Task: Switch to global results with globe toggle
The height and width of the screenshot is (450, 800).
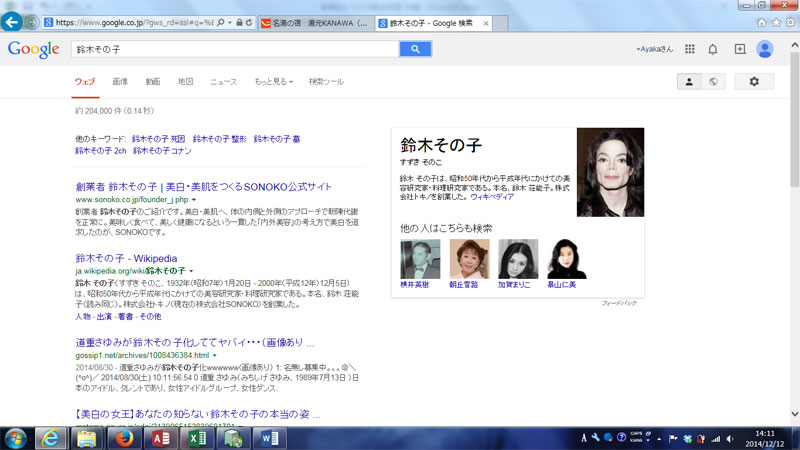Action: click(x=713, y=82)
